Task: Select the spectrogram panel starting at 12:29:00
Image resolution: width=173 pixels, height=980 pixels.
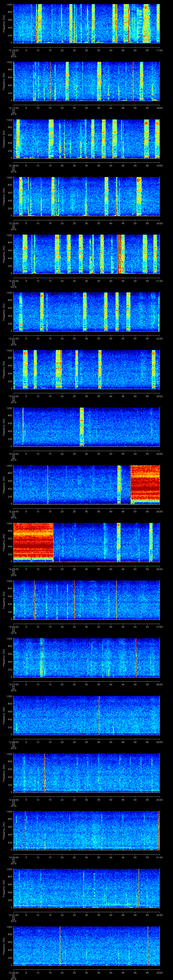Action: pos(87,773)
